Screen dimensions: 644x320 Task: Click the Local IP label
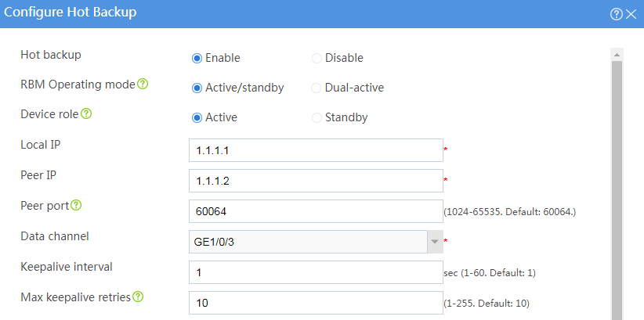(x=41, y=145)
